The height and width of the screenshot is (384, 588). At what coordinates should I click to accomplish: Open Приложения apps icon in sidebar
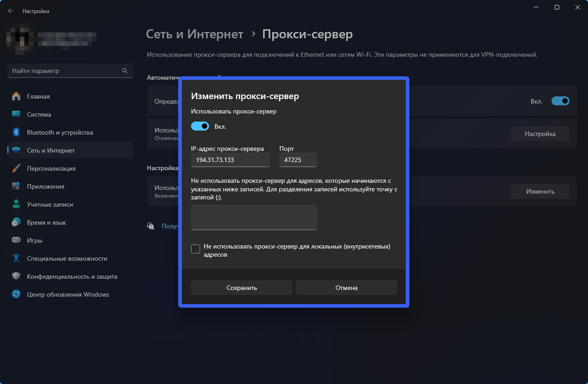[x=16, y=186]
